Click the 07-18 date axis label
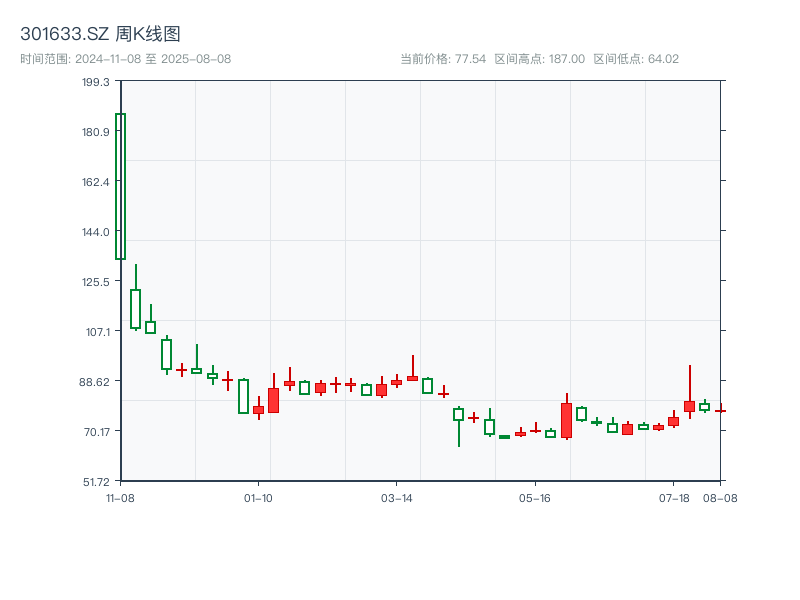Viewport: 800px width, 600px height. pos(674,497)
